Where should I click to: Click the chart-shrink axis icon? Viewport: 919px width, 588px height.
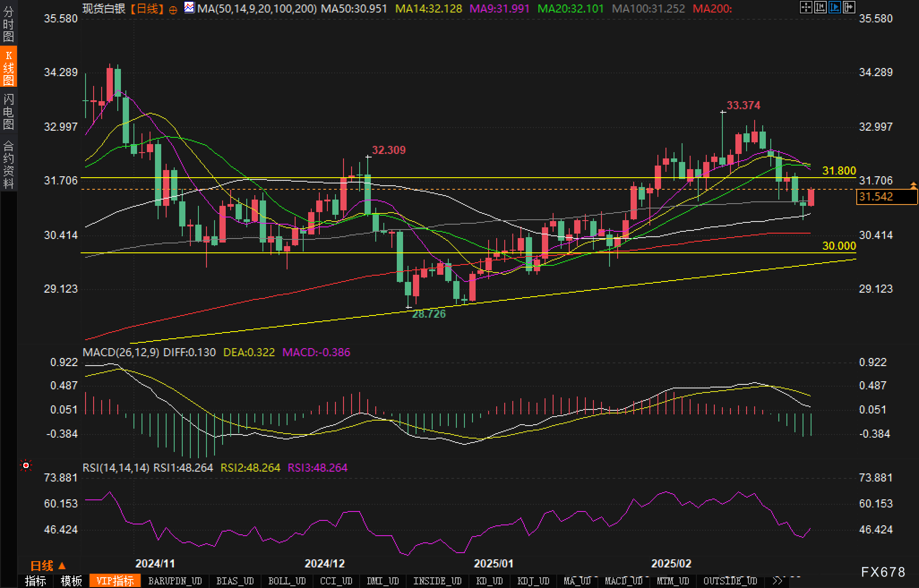pos(820,7)
